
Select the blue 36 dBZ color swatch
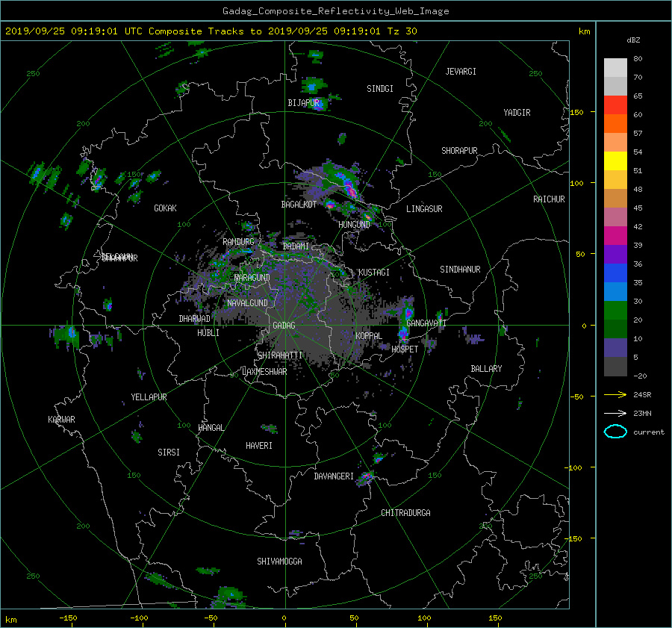click(x=615, y=273)
